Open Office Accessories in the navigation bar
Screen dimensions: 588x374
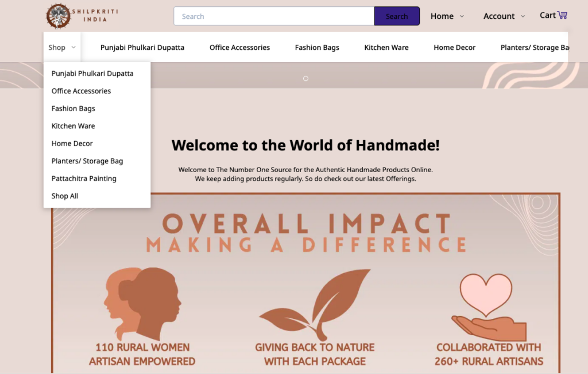(239, 48)
